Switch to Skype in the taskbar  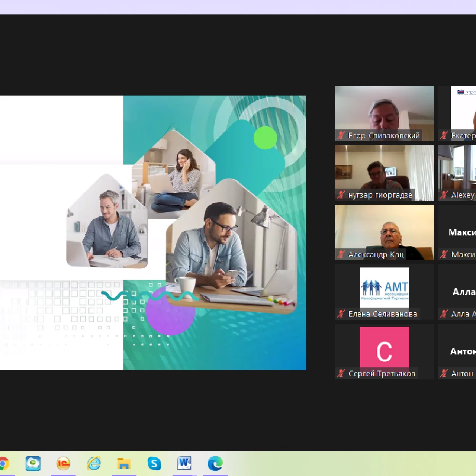tap(154, 464)
